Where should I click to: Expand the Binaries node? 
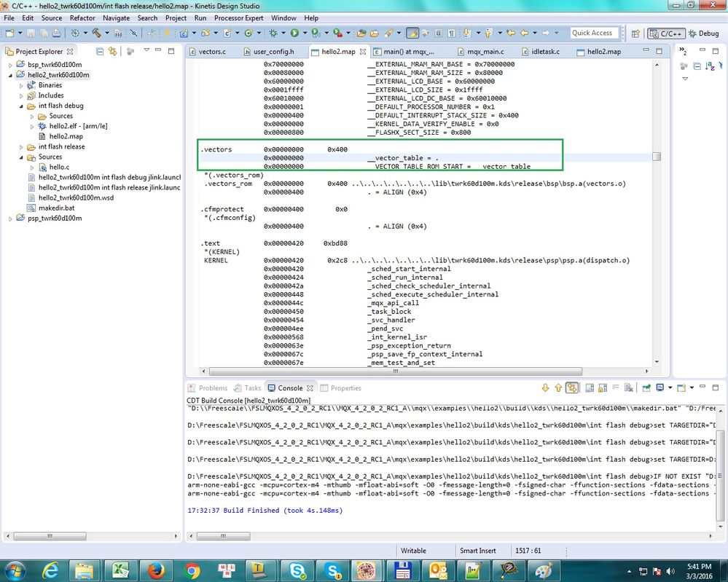[x=21, y=85]
